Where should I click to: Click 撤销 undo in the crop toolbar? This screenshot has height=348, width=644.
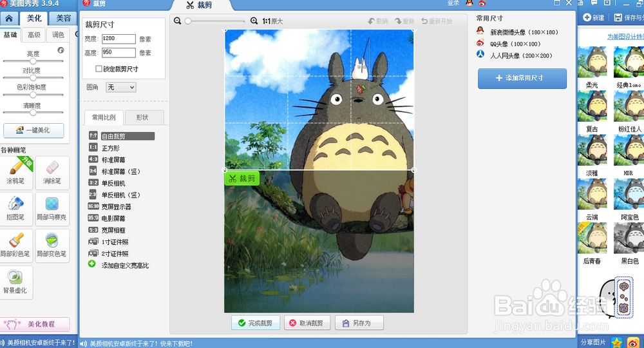pos(378,21)
